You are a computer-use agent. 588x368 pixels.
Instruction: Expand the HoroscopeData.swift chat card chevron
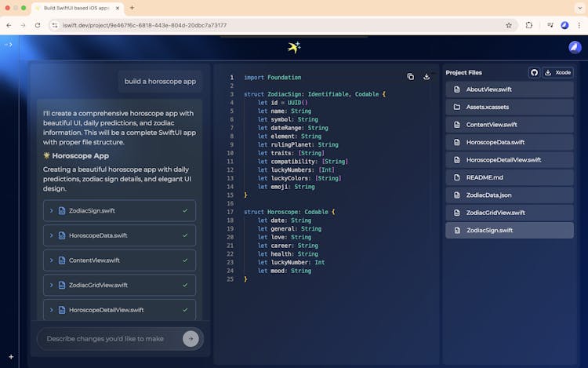click(52, 235)
